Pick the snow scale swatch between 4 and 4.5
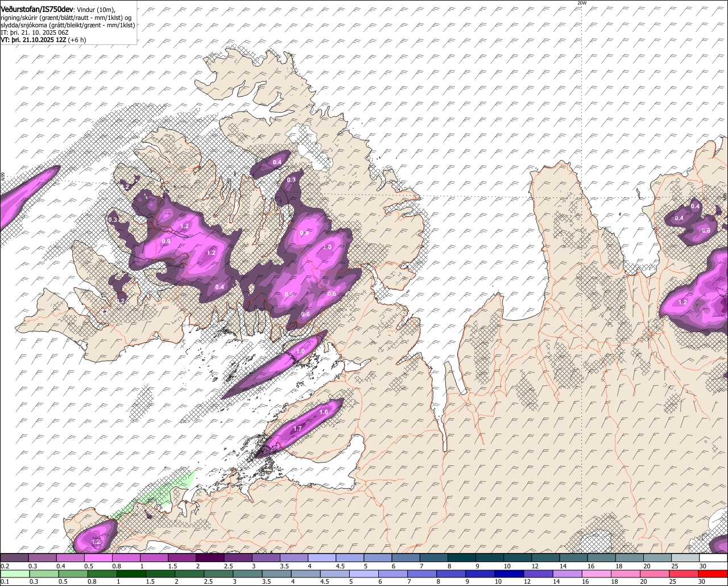 [321, 558]
